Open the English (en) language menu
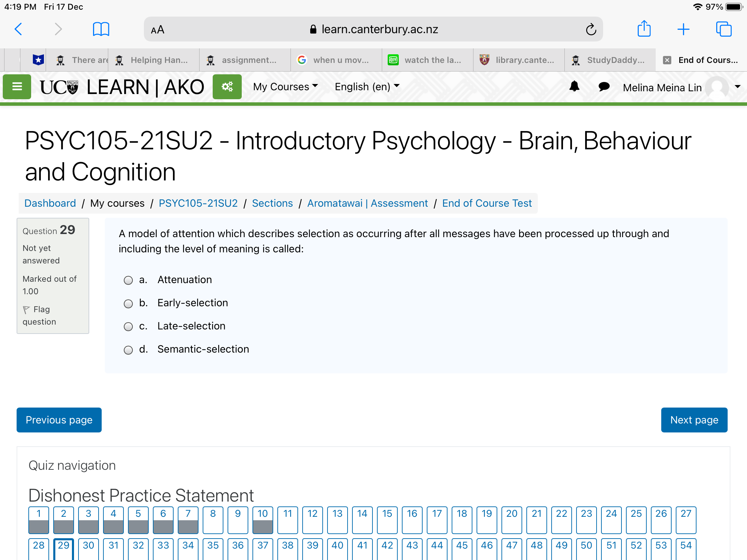 tap(367, 86)
